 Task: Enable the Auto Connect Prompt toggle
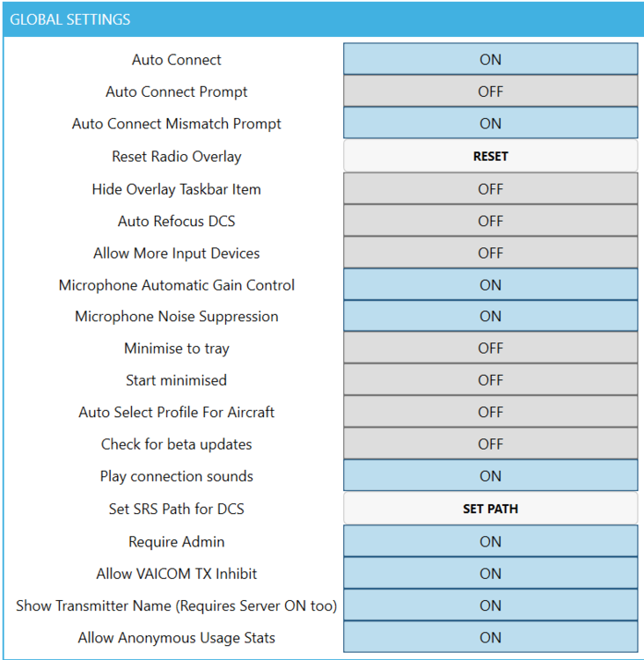coord(490,92)
